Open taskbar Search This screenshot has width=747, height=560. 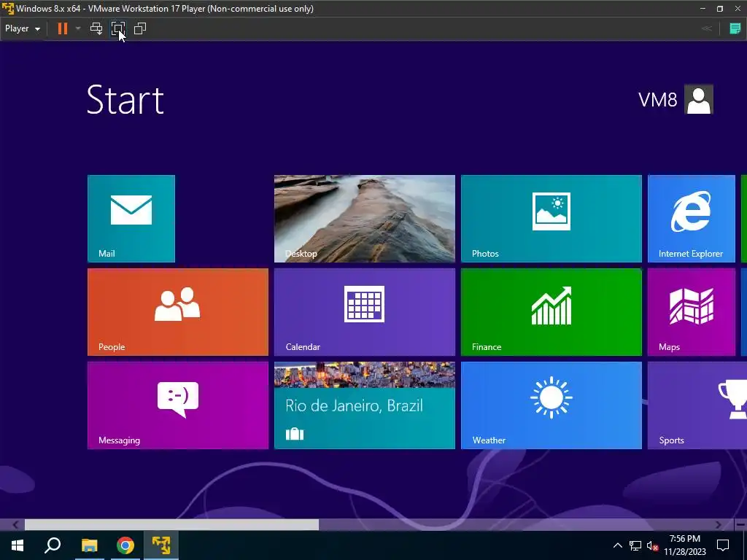coord(53,545)
